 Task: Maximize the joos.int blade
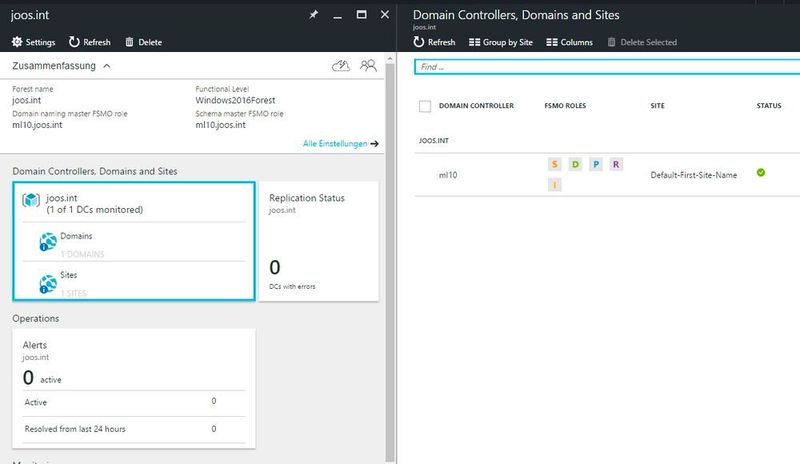click(361, 14)
